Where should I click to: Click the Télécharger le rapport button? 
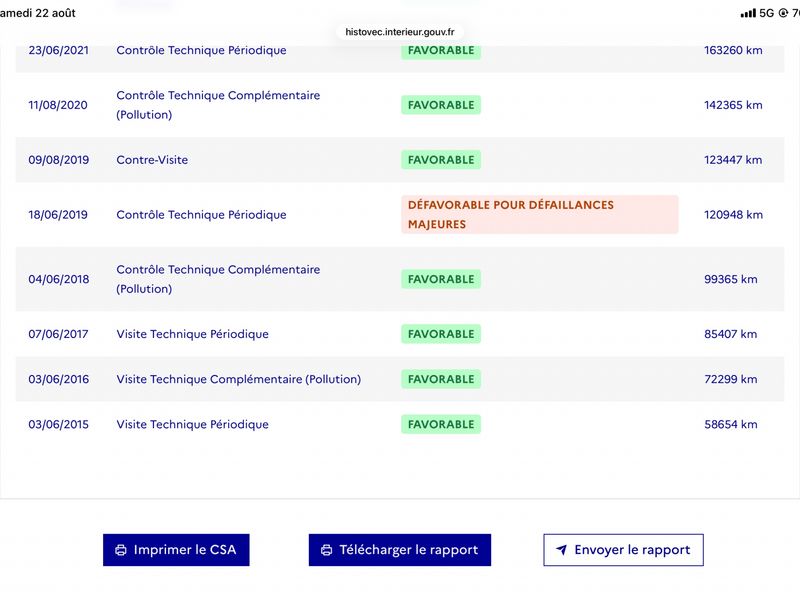pos(399,550)
